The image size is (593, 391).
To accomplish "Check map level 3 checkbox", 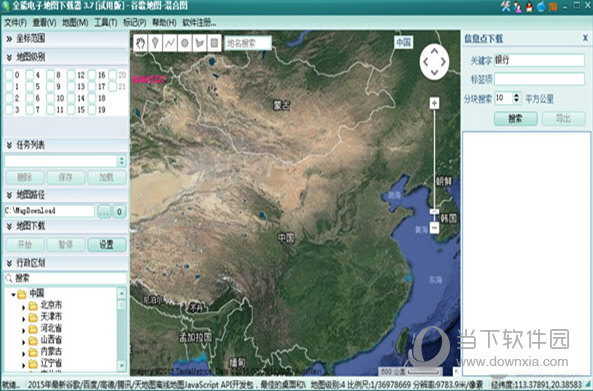I will pyautogui.click(x=9, y=110).
